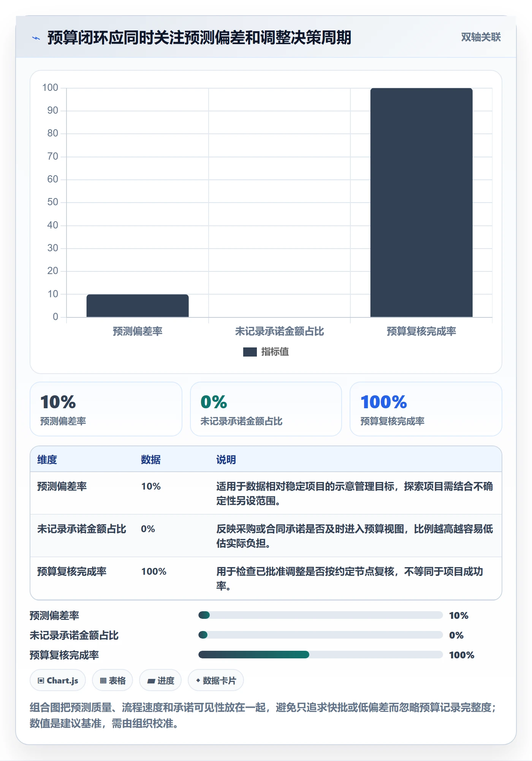Click the grid icon in 表格 chip
532x761 pixels.
pyautogui.click(x=103, y=681)
